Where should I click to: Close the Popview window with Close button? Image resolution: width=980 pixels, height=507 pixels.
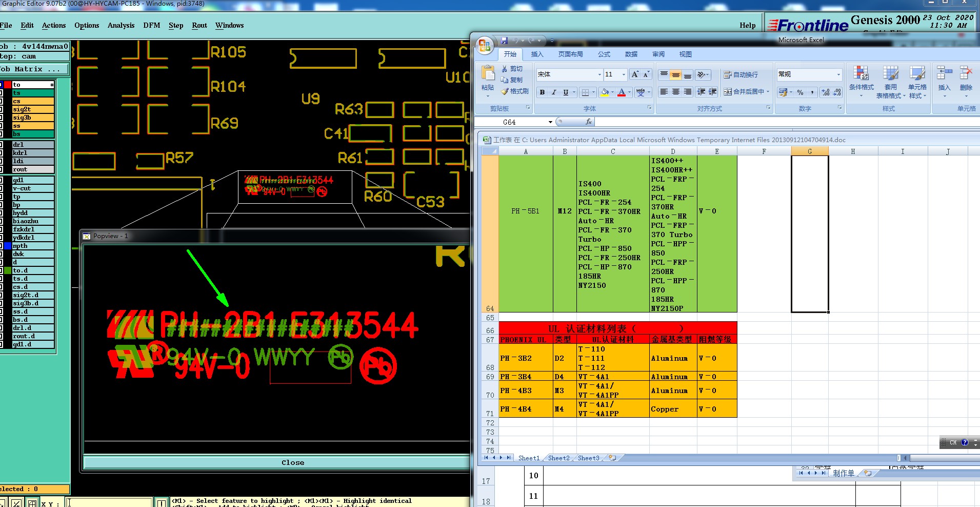pyautogui.click(x=292, y=462)
